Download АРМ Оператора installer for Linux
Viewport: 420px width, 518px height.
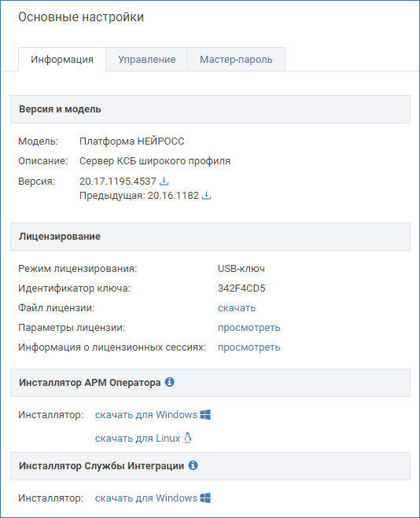(x=138, y=439)
